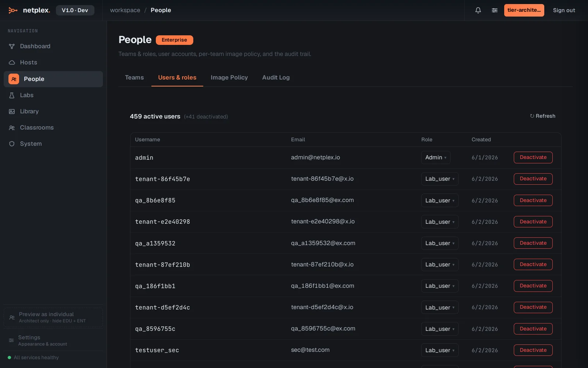Screen dimensions: 588x368
Task: Open the Admin role dropdown for admin
Action: click(435, 158)
